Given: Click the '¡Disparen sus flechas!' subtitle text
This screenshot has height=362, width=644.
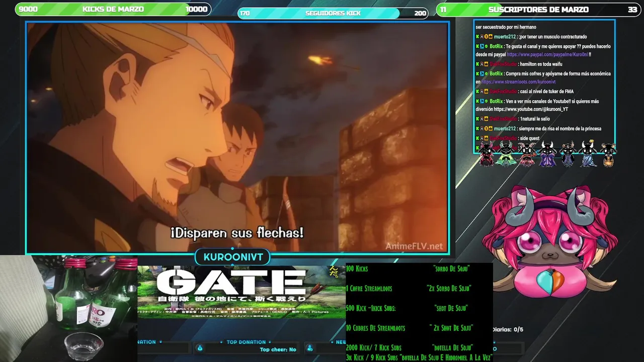Looking at the screenshot, I should 237,233.
